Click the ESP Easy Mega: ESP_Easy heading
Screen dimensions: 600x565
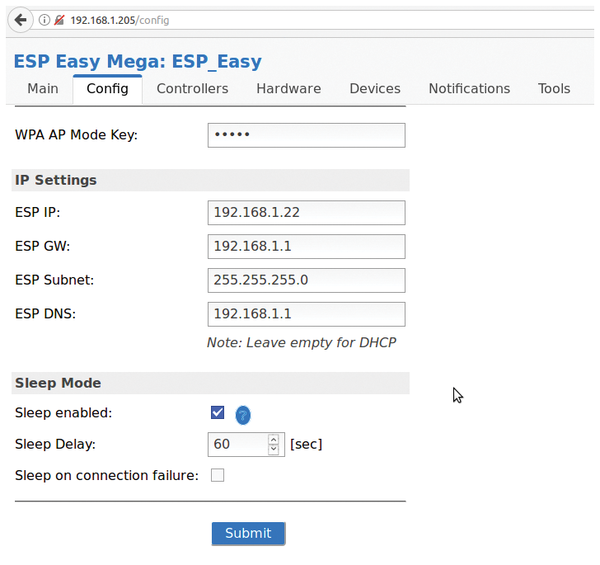coord(138,61)
